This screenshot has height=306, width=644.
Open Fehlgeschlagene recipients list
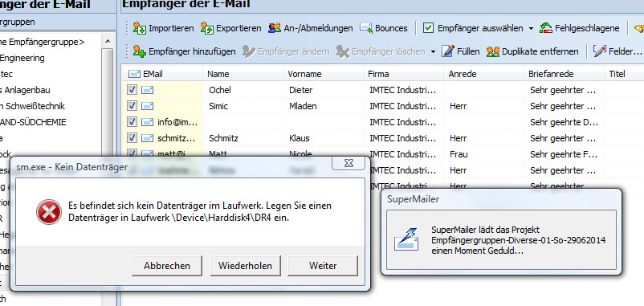coord(579,28)
